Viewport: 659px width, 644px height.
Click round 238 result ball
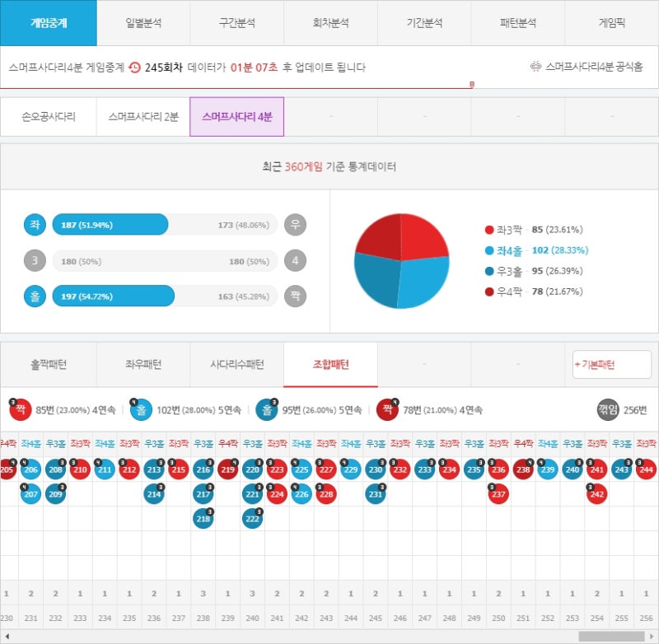tap(523, 469)
